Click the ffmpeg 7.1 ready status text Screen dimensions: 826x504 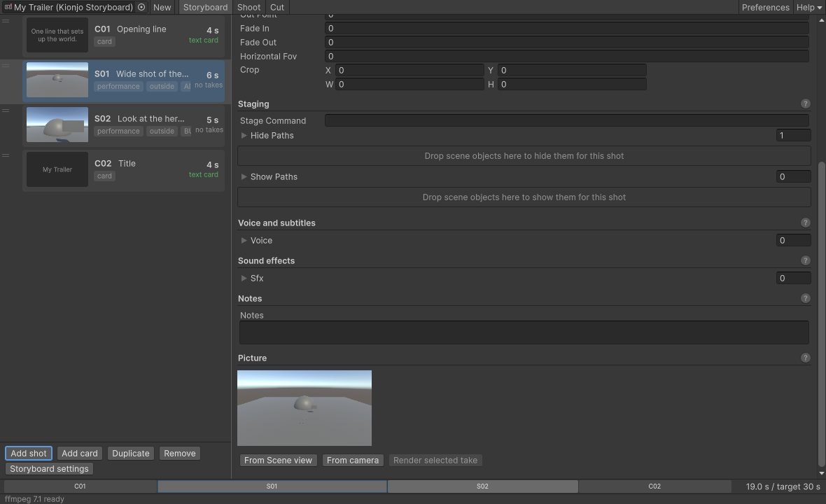coord(35,499)
